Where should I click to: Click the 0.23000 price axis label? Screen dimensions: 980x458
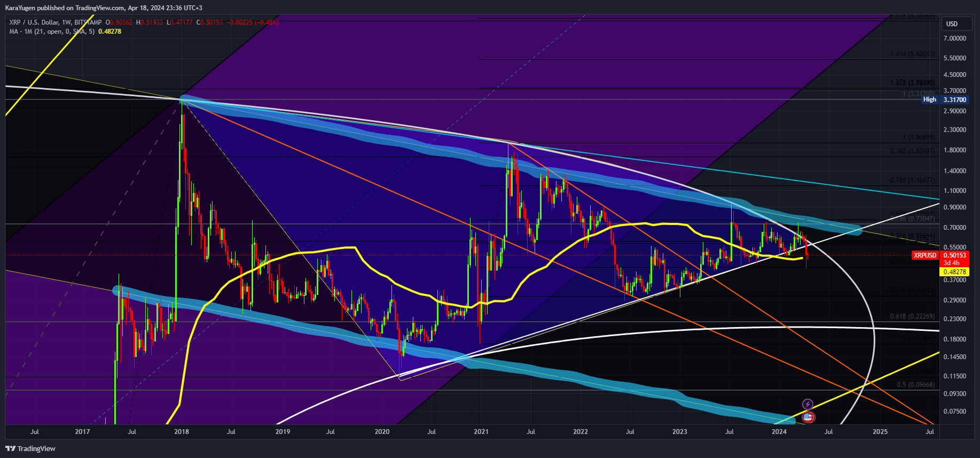[955, 319]
